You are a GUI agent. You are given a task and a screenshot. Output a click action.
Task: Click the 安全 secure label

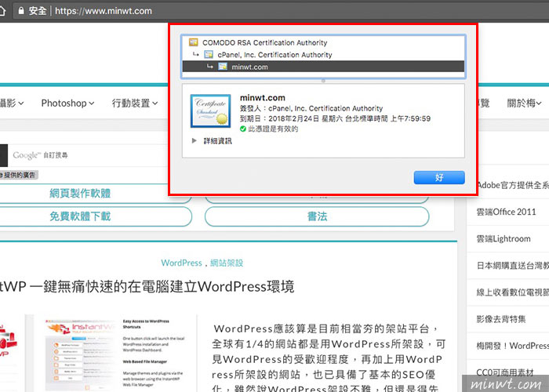pos(38,11)
